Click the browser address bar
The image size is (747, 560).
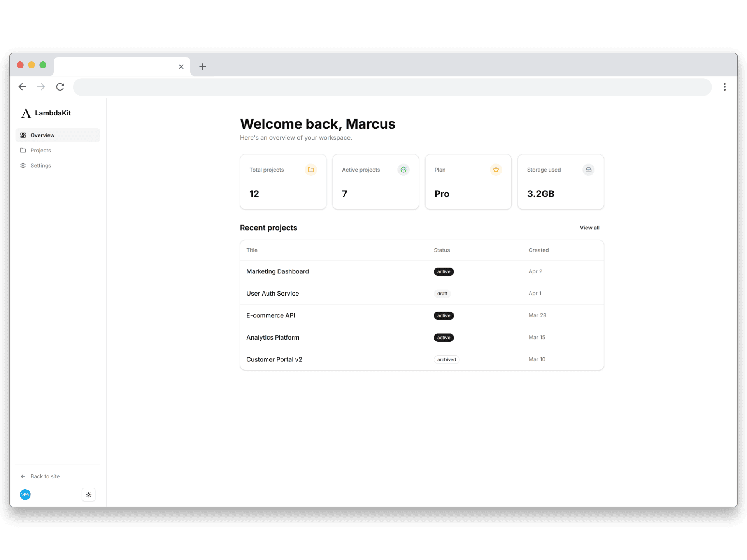tap(392, 87)
